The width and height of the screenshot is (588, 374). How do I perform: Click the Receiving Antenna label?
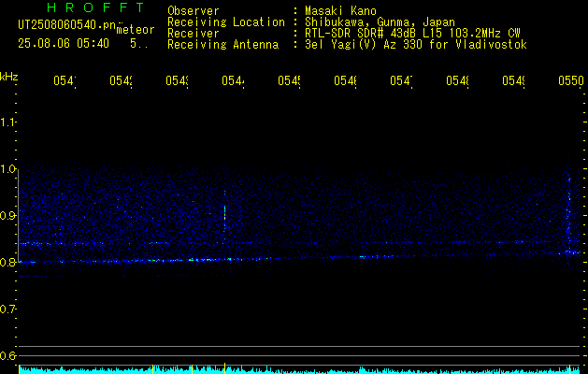223,45
